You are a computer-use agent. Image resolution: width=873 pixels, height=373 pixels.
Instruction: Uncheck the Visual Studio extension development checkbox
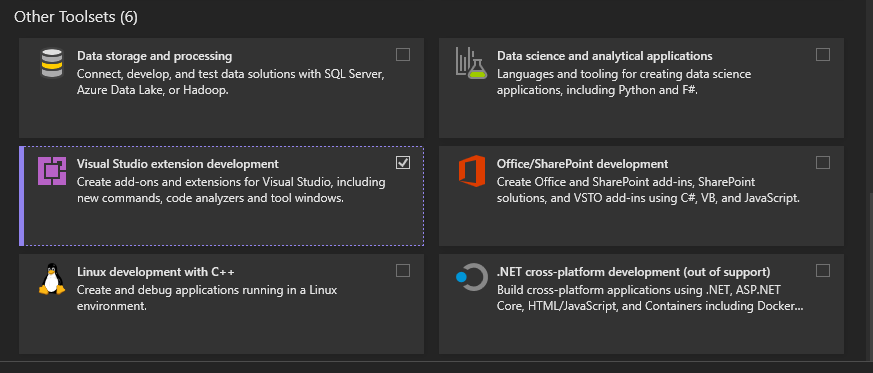coord(403,163)
